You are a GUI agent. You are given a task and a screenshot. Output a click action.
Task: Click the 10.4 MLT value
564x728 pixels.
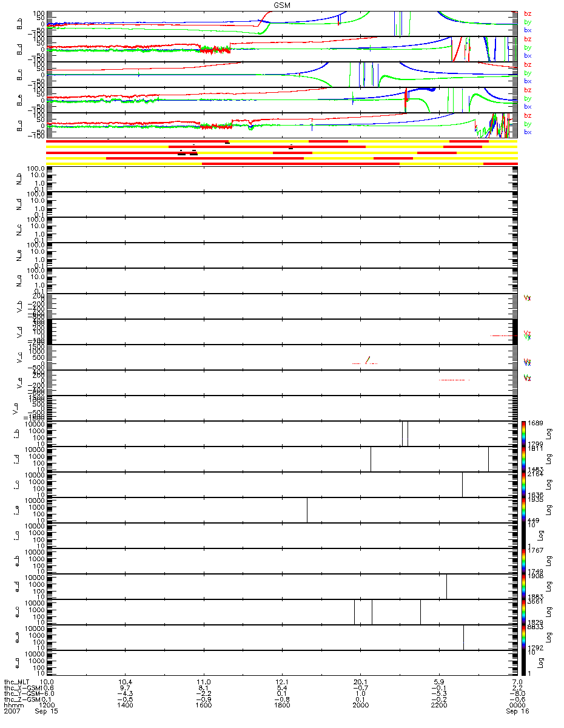click(x=125, y=682)
